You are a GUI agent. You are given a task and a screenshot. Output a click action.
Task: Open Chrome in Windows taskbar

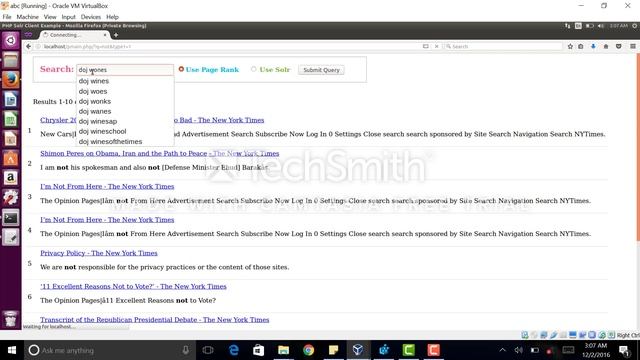(x=309, y=350)
